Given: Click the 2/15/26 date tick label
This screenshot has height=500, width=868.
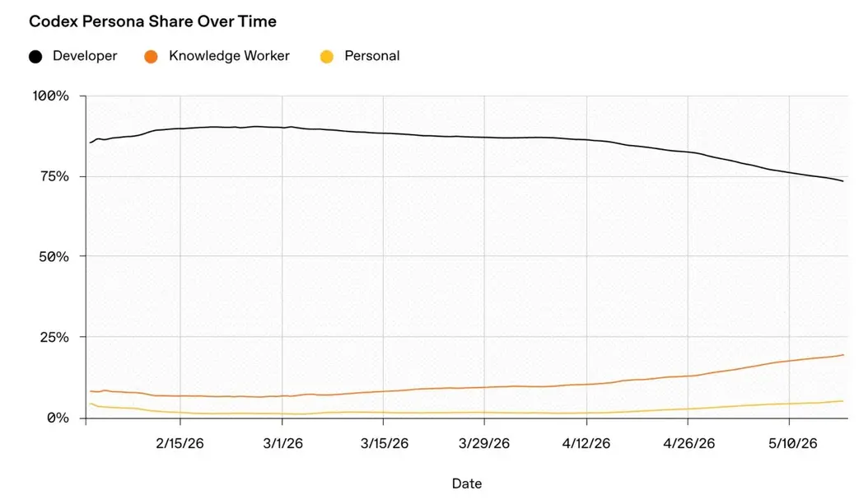Looking at the screenshot, I should (180, 443).
